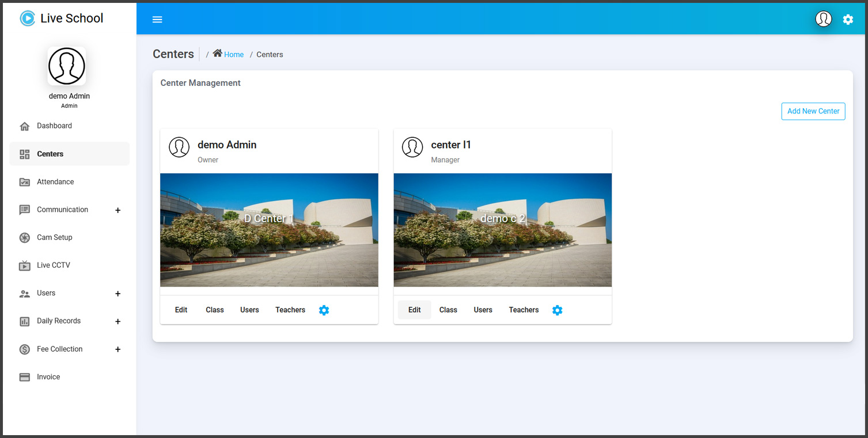Click Edit on demo c 2 card
The height and width of the screenshot is (438, 868).
(x=414, y=310)
